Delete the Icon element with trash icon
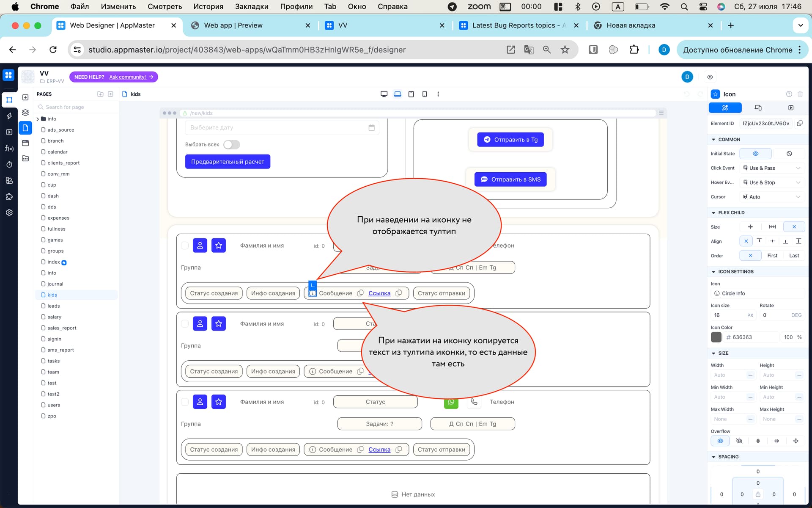Image resolution: width=812 pixels, height=508 pixels. (800, 94)
